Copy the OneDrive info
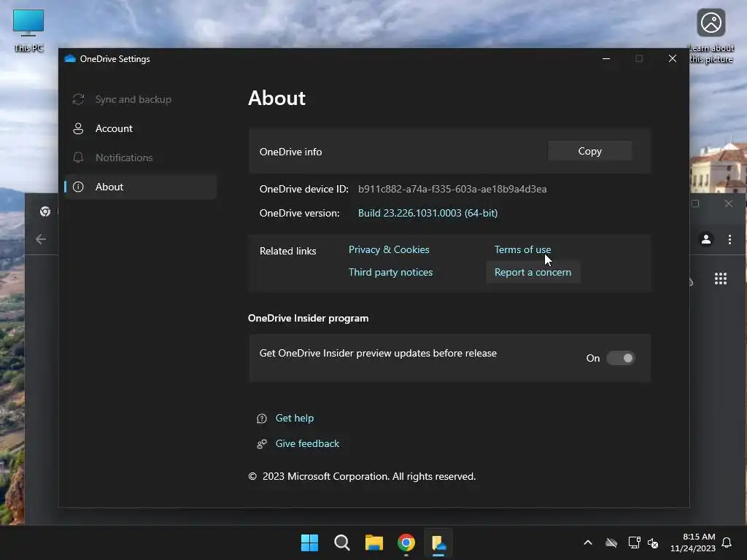Viewport: 747px width, 560px height. click(589, 151)
